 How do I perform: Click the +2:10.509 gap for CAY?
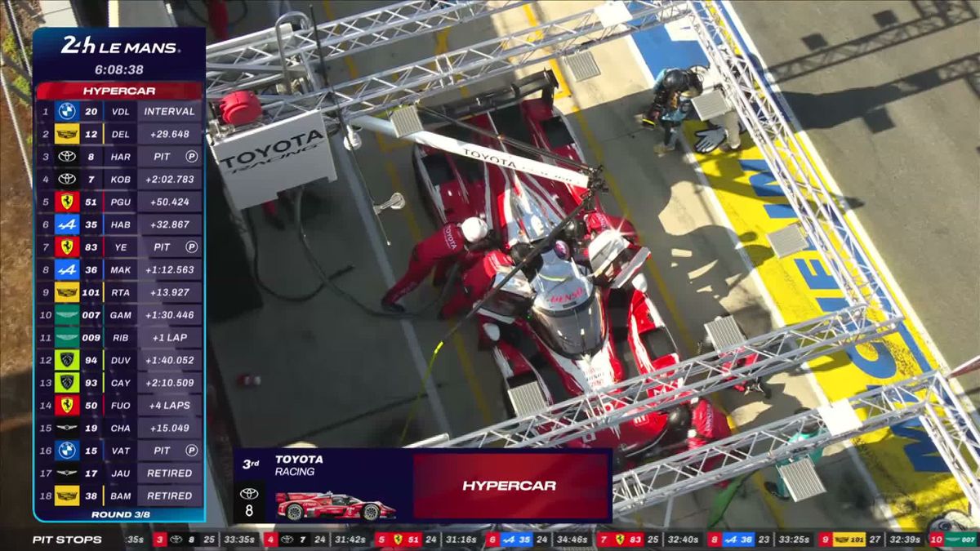pos(169,383)
